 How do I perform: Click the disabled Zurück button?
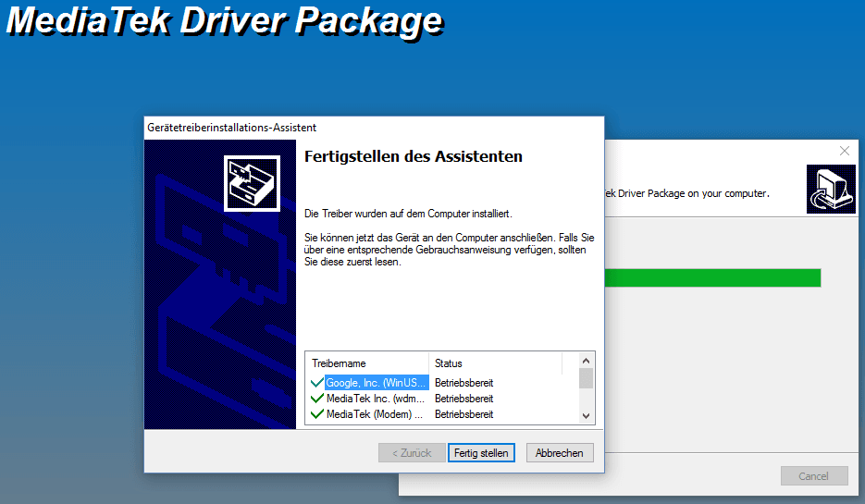point(412,453)
